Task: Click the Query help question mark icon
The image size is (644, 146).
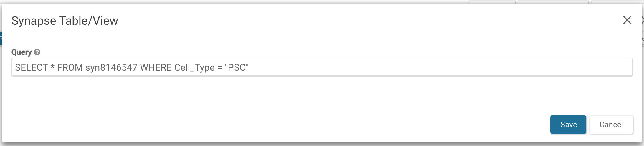Action: pos(37,52)
